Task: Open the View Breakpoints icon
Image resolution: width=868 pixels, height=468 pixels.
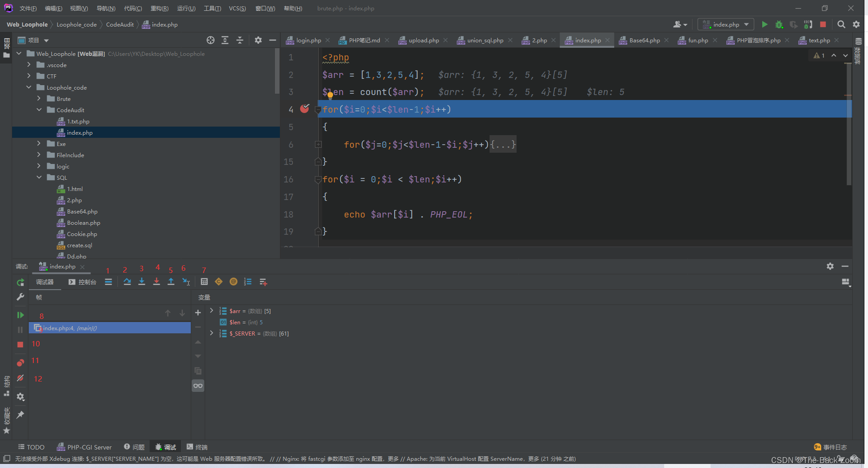Action: coord(20,363)
